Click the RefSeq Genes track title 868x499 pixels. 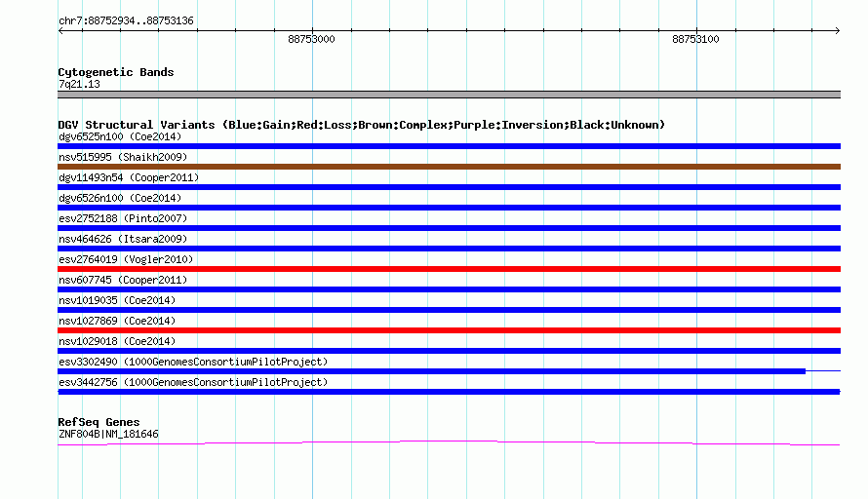pos(99,422)
